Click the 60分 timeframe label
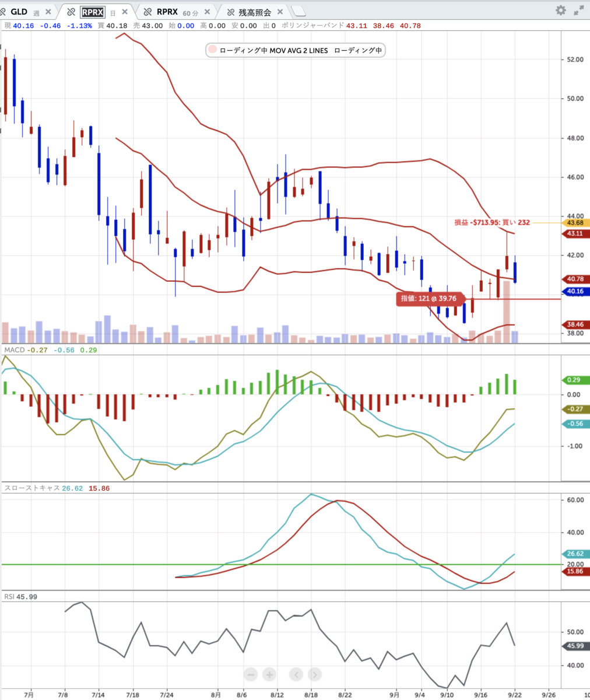 (x=192, y=12)
